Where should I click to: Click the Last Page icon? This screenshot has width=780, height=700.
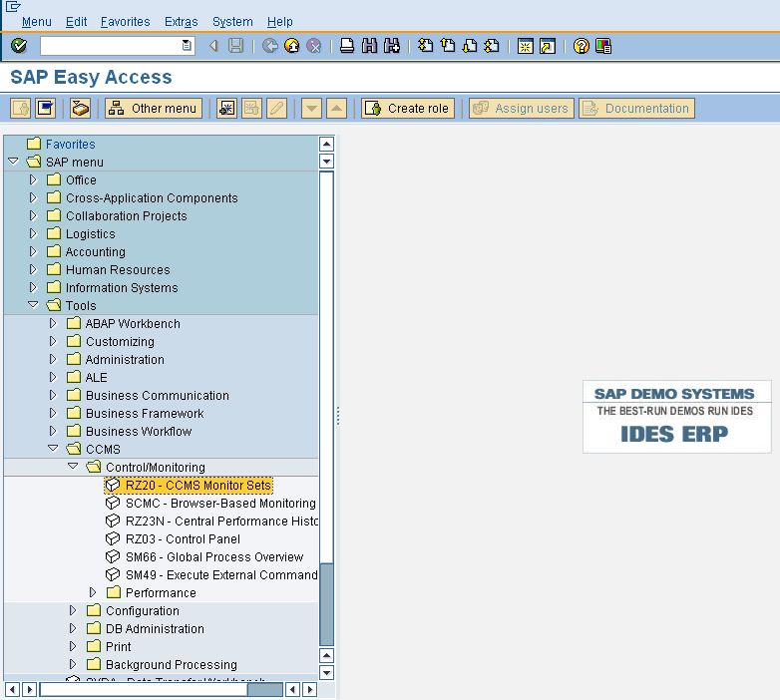pos(492,46)
